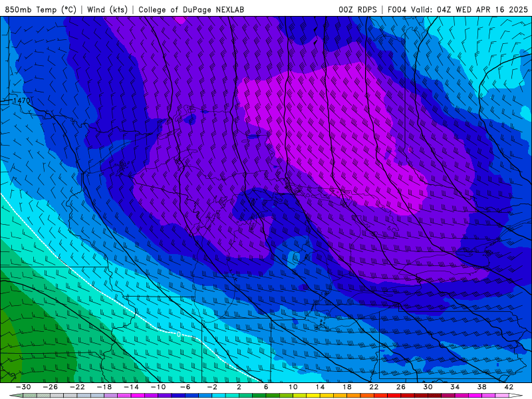Click the '2' colorbar label
Viewport: 532px width, 399px height.
(x=239, y=387)
